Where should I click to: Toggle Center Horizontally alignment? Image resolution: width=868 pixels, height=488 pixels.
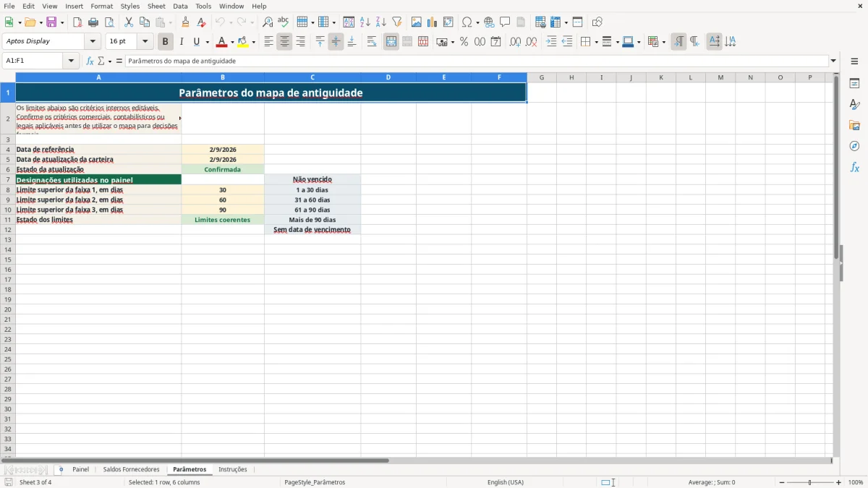(x=284, y=42)
